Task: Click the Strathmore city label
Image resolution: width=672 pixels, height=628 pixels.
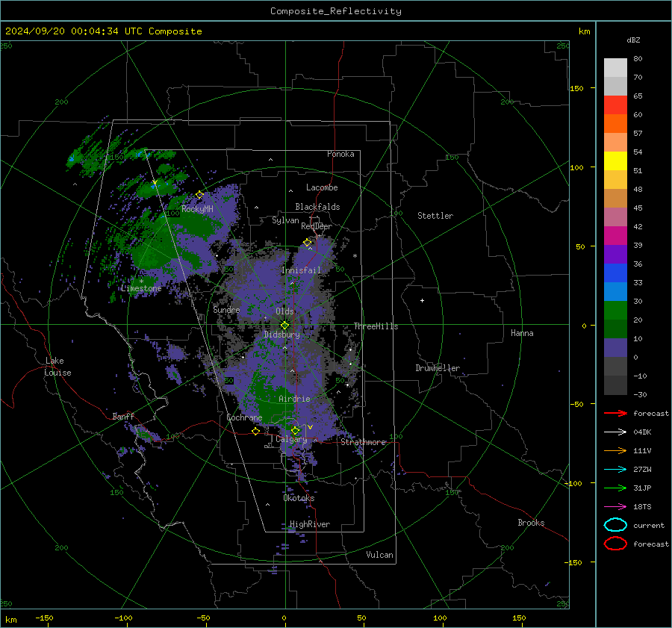Action: (x=364, y=442)
